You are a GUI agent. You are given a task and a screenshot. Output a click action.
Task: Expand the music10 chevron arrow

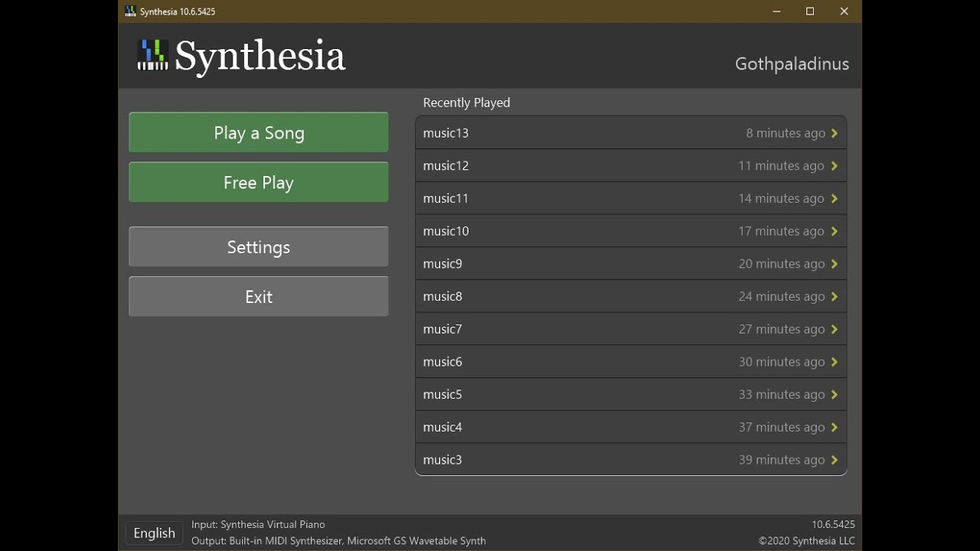[x=835, y=231]
